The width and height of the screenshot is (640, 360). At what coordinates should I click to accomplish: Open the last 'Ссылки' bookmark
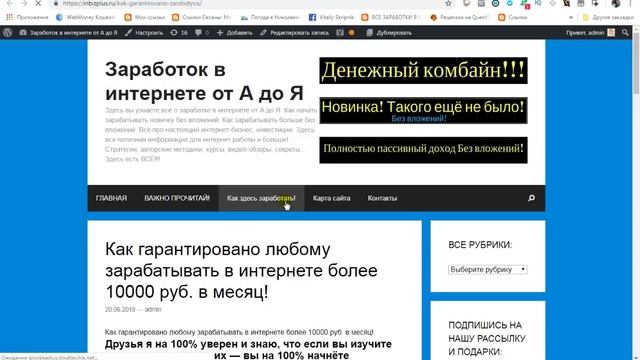click(x=513, y=17)
